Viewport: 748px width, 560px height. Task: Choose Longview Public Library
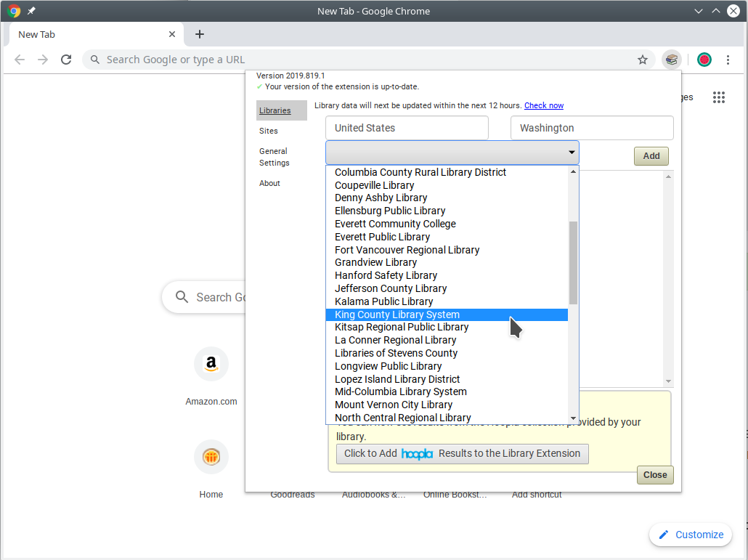(447, 366)
